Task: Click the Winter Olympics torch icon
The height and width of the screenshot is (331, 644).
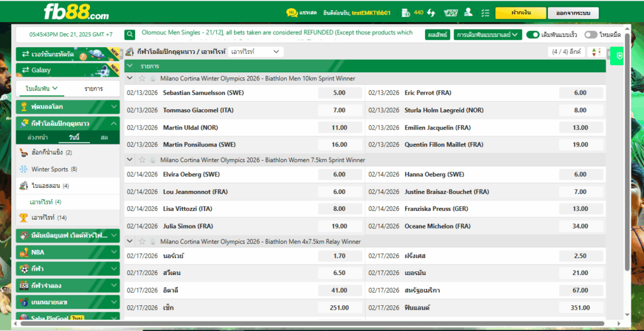Action: pos(25,124)
